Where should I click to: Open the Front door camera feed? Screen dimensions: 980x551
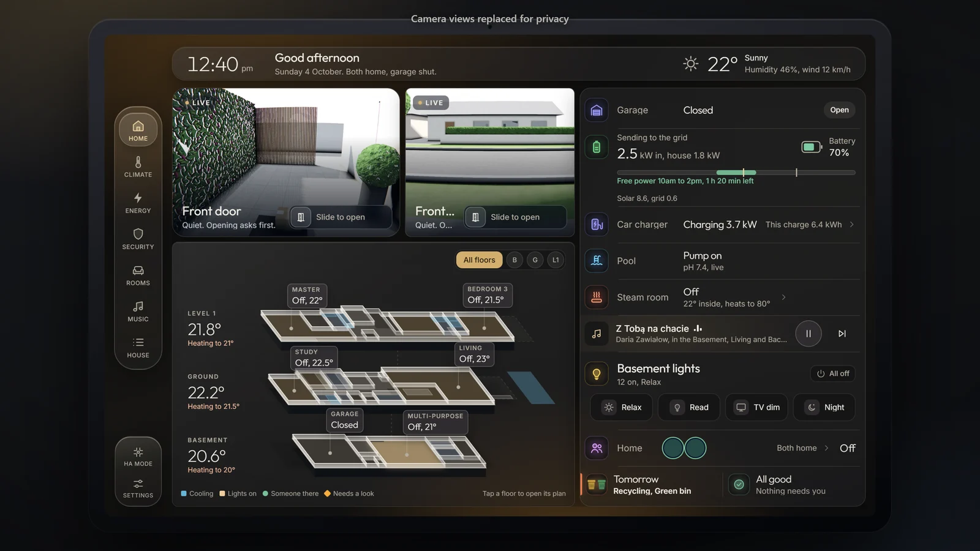(x=285, y=162)
